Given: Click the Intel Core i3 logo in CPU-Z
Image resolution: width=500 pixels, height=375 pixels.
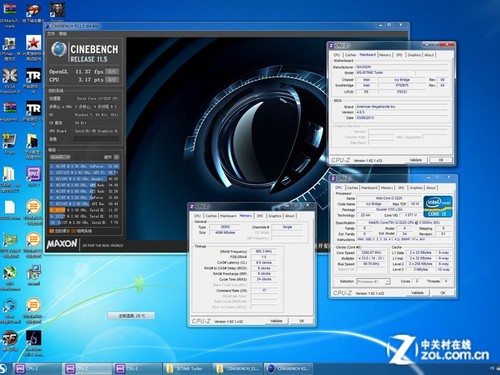Looking at the screenshot, I should (438, 207).
